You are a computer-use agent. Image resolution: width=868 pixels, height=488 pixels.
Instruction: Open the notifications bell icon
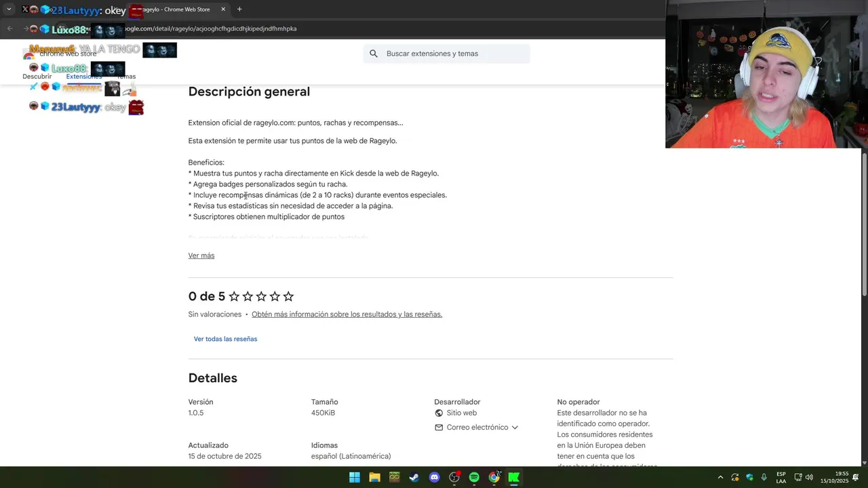(x=856, y=477)
